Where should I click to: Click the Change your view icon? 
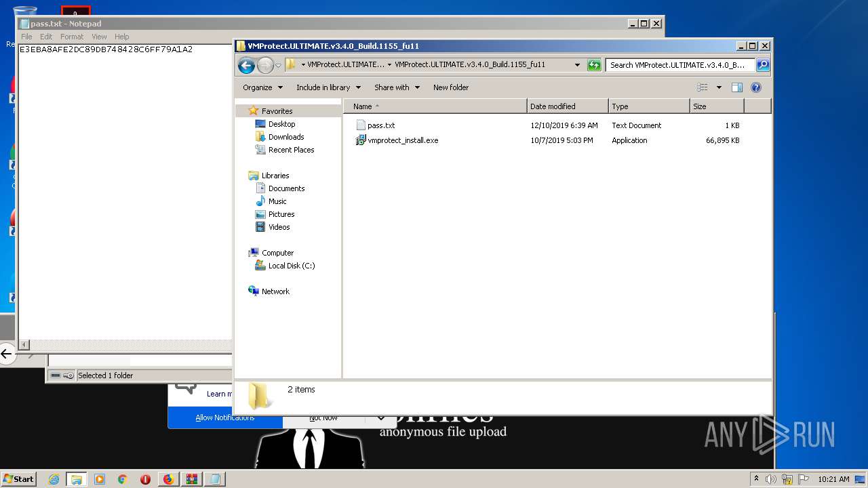[x=703, y=87]
